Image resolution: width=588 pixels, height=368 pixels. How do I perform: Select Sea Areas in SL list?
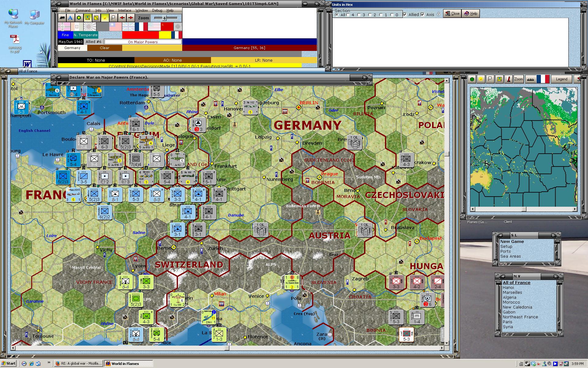click(511, 256)
